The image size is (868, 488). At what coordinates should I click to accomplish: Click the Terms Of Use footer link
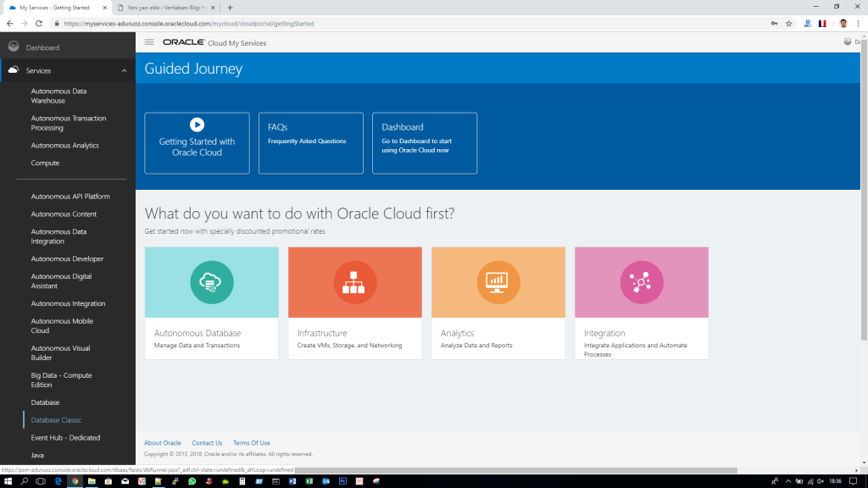coord(251,443)
